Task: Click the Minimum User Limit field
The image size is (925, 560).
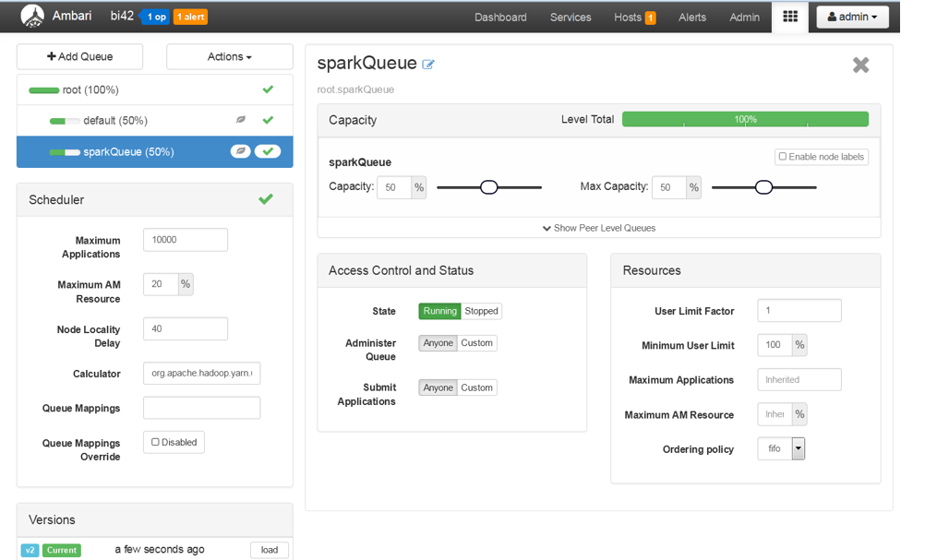Action: (x=775, y=345)
